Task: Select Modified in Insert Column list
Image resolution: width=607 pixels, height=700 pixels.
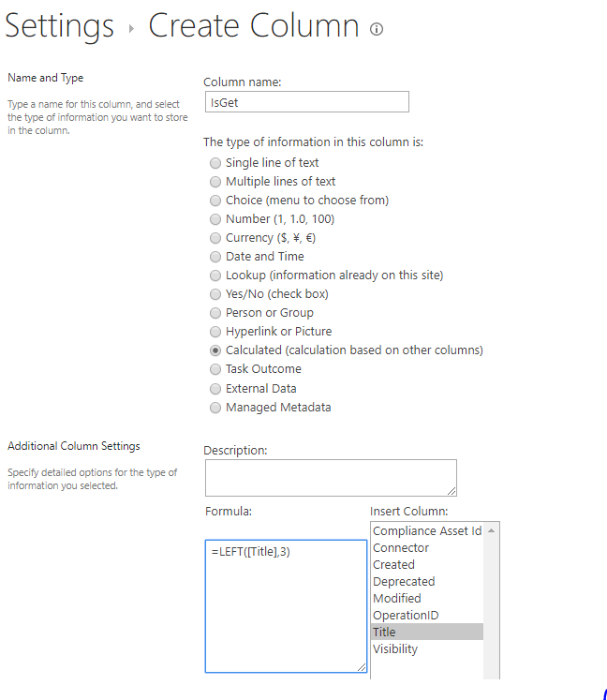Action: (427, 598)
